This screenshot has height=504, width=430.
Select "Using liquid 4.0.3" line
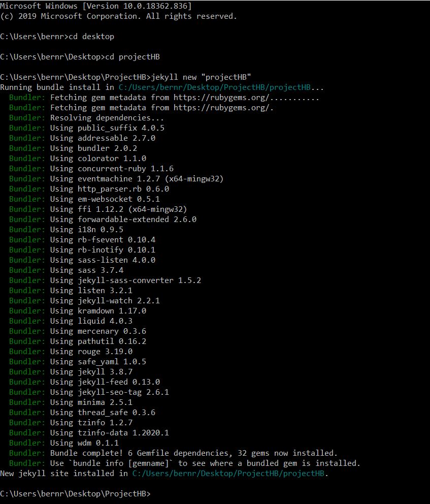click(71, 321)
